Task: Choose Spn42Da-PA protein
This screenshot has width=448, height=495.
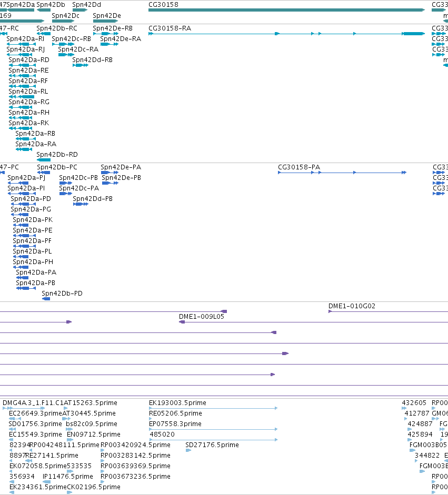Action: [36, 272]
